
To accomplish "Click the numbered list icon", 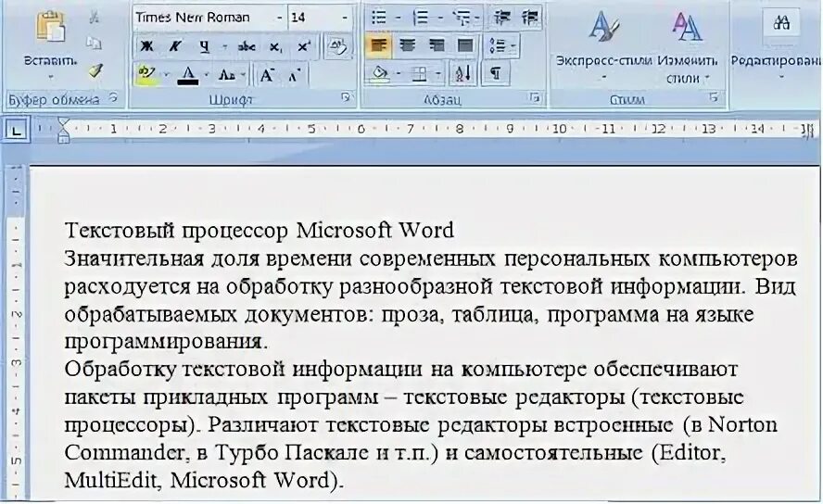I will pos(421,19).
